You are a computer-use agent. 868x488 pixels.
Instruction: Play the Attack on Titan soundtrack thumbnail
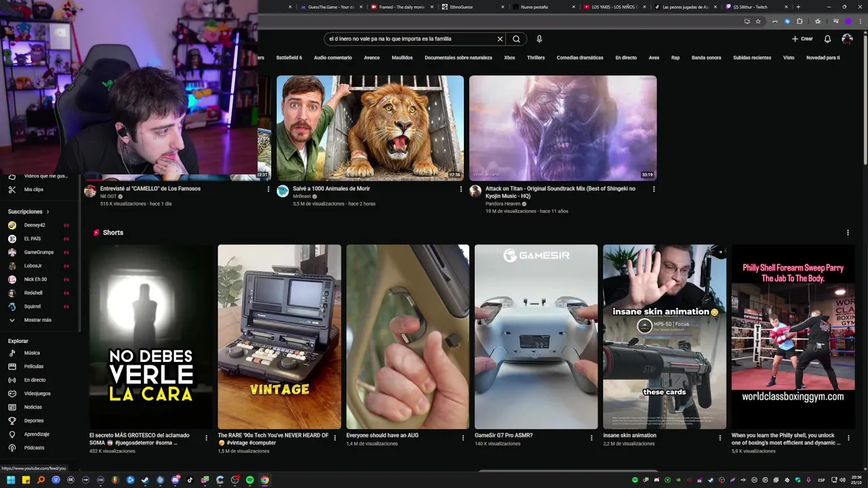pos(563,128)
